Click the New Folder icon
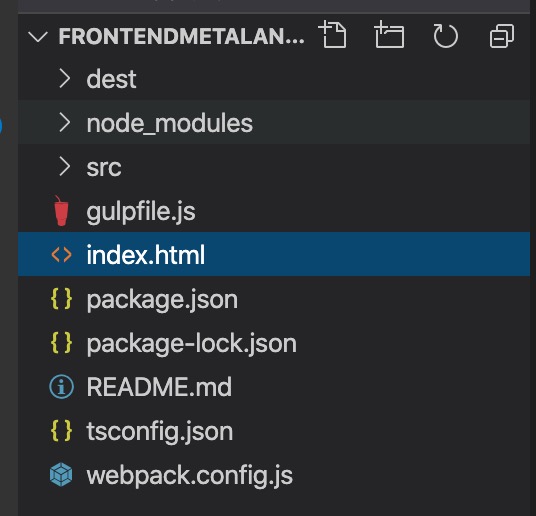This screenshot has height=516, width=536. pyautogui.click(x=389, y=35)
